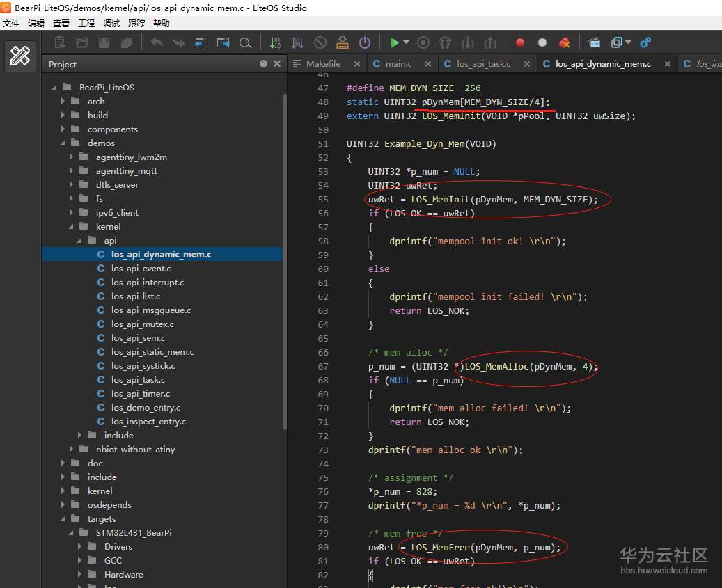Expand the components folder
The width and height of the screenshot is (722, 588).
tap(64, 129)
